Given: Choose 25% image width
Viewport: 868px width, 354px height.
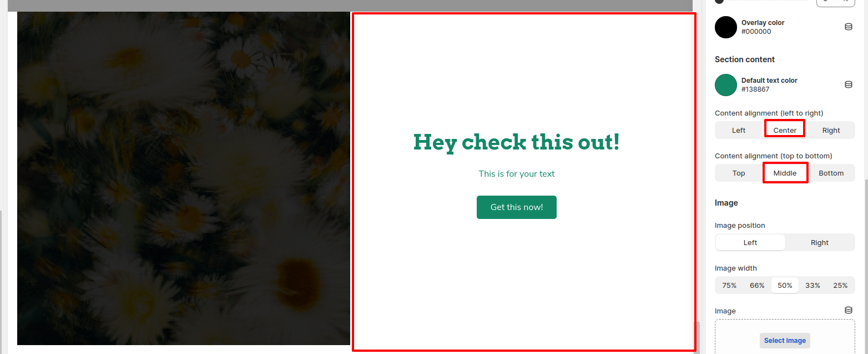Looking at the screenshot, I should pyautogui.click(x=840, y=285).
